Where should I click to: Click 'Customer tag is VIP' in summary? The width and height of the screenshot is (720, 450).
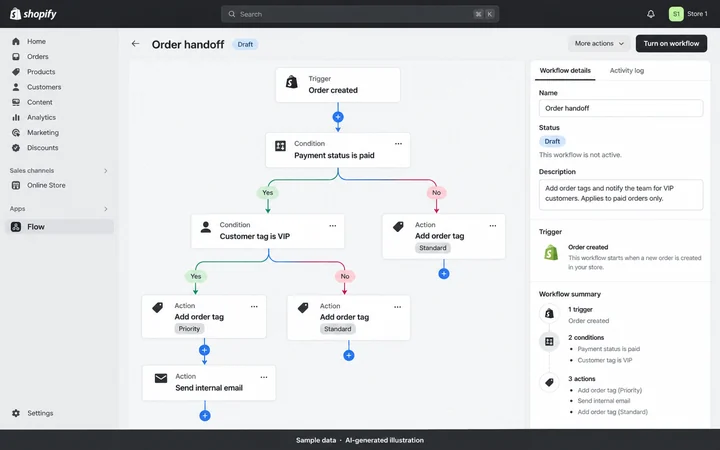(x=605, y=360)
